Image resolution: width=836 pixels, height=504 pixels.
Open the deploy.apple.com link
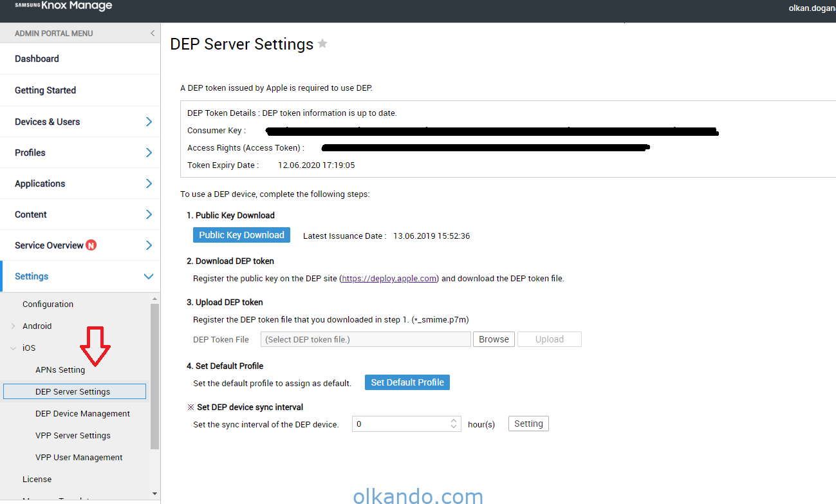tap(389, 279)
